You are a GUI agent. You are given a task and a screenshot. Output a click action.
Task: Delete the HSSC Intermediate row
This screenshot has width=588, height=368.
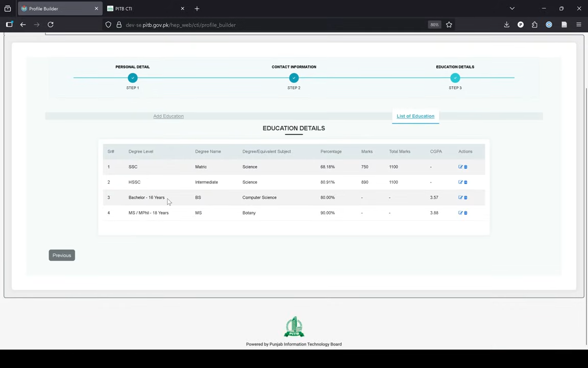click(465, 182)
